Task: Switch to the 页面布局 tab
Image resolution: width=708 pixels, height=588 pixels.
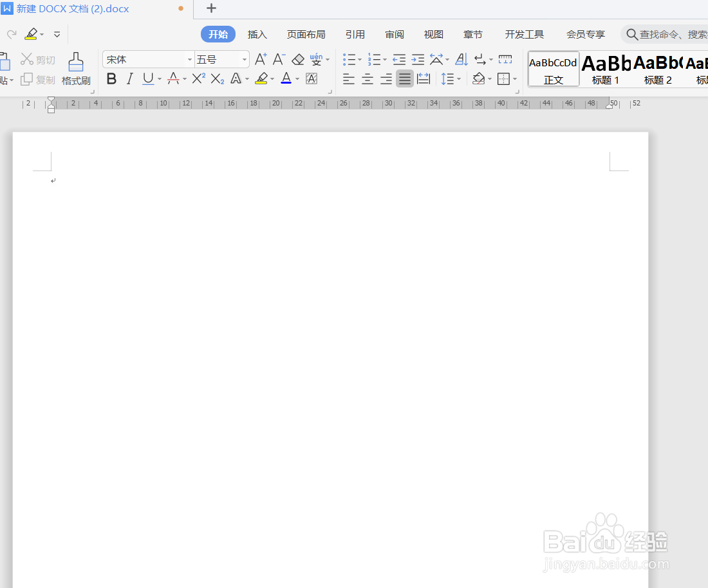Action: (x=306, y=34)
